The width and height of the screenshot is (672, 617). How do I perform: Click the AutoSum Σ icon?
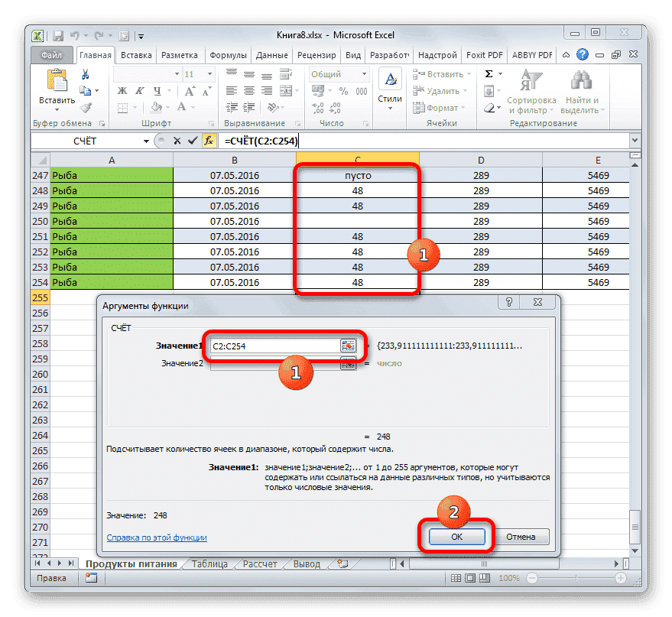pos(489,73)
